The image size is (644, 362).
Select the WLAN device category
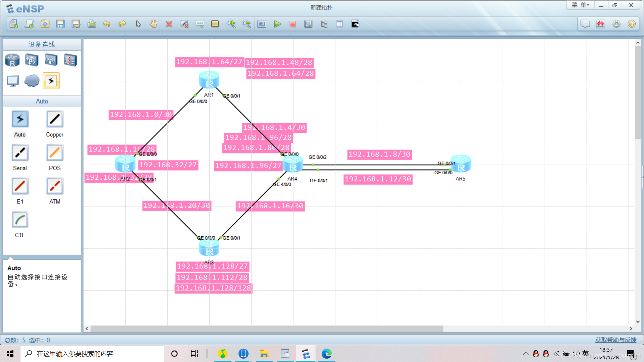(51, 60)
